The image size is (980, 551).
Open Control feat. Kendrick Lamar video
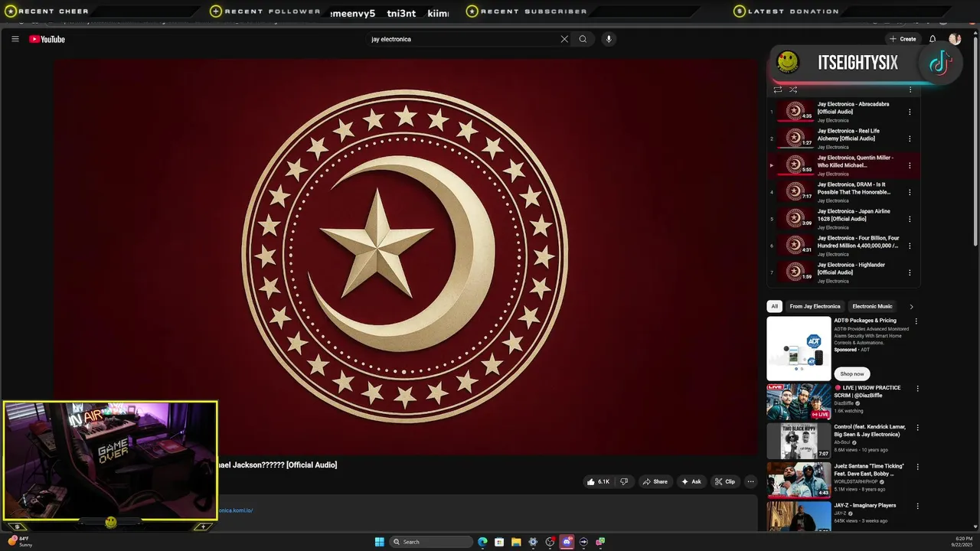click(799, 441)
